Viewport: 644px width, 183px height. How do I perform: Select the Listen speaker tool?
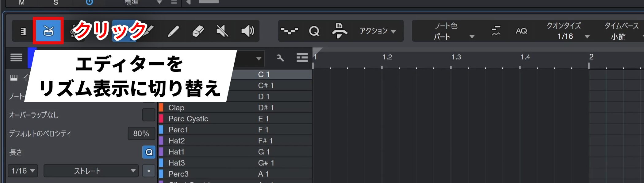coord(247,31)
